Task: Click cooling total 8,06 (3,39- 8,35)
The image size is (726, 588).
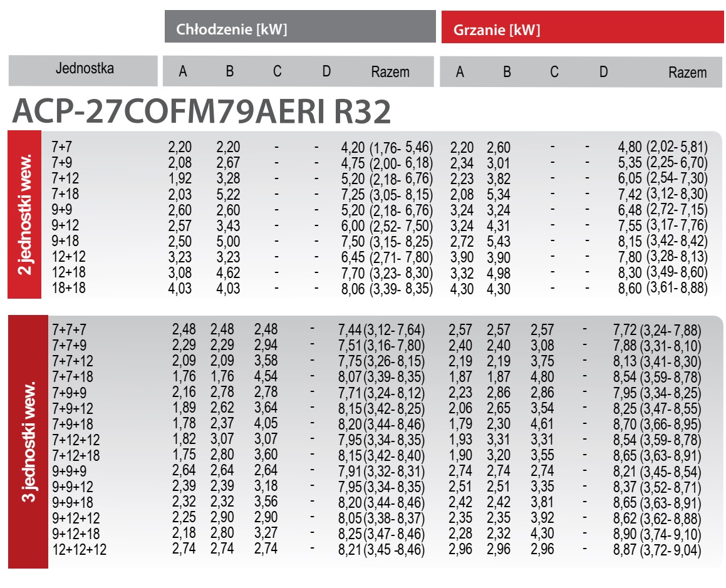Action: 387,289
